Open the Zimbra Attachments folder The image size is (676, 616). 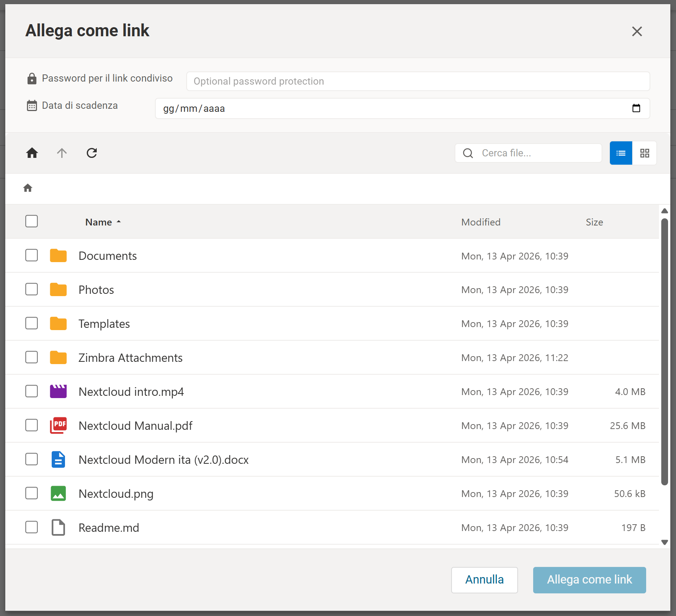point(130,358)
